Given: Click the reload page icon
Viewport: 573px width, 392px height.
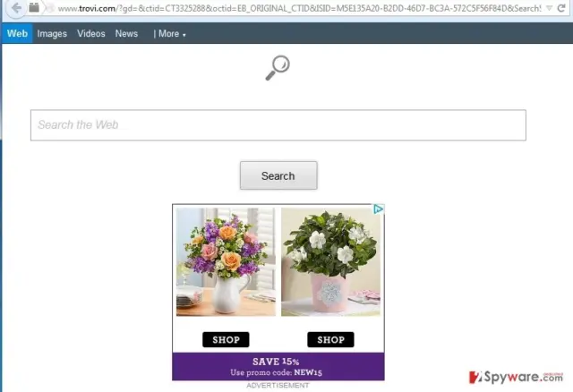Looking at the screenshot, I should tap(561, 8).
